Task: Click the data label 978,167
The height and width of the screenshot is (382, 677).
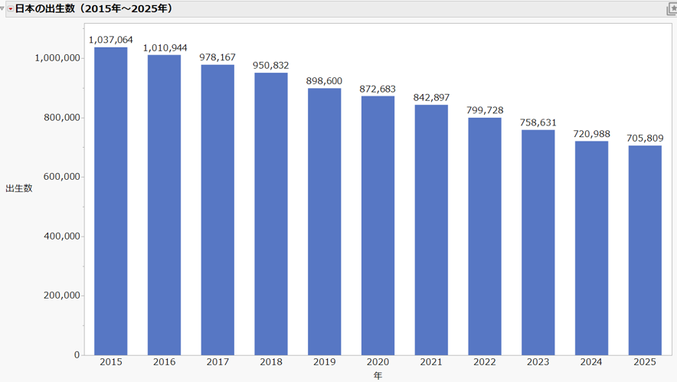Action: coord(218,57)
